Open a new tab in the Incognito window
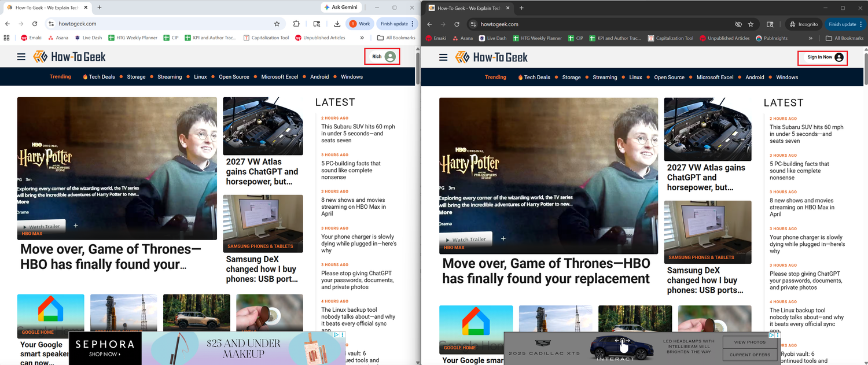Screen dimensions: 868x365 click(521, 8)
